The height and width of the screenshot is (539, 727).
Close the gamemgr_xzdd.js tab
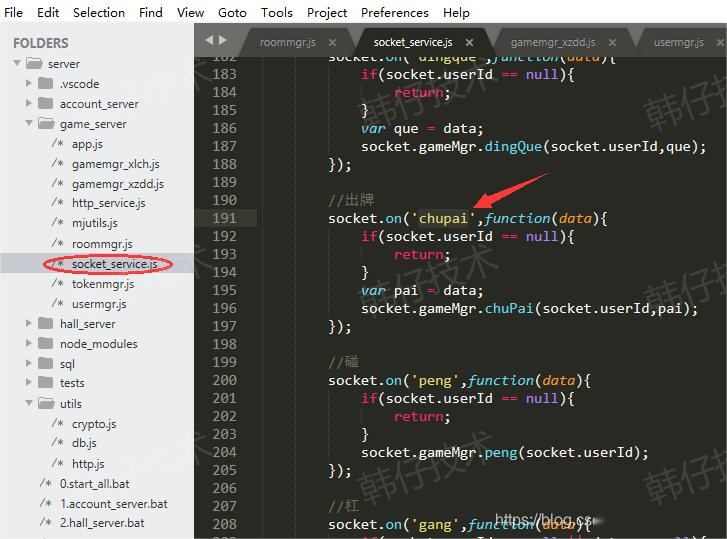[612, 43]
